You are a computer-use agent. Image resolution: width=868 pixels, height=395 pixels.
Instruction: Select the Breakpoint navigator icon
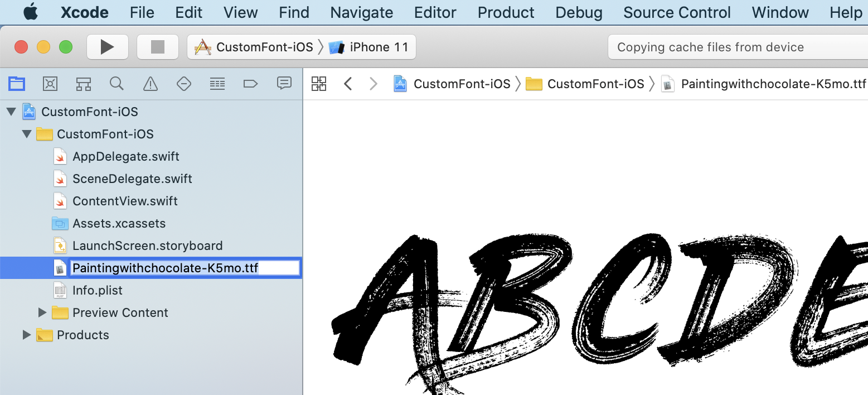(250, 84)
